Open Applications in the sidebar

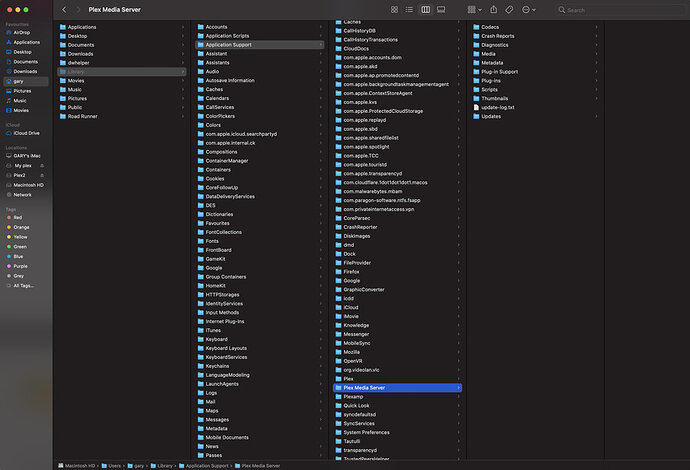coord(26,42)
